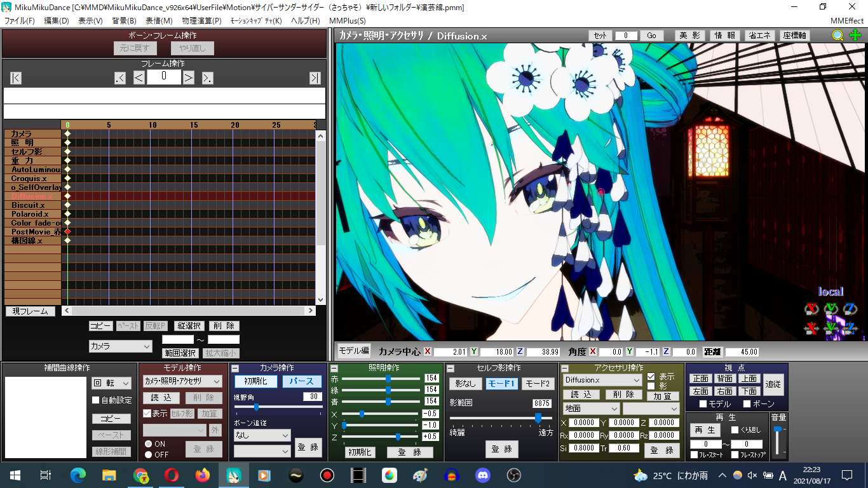Click the red PostMovie keyframe diamond
Viewport: 868px width, 488px height.
click(67, 232)
